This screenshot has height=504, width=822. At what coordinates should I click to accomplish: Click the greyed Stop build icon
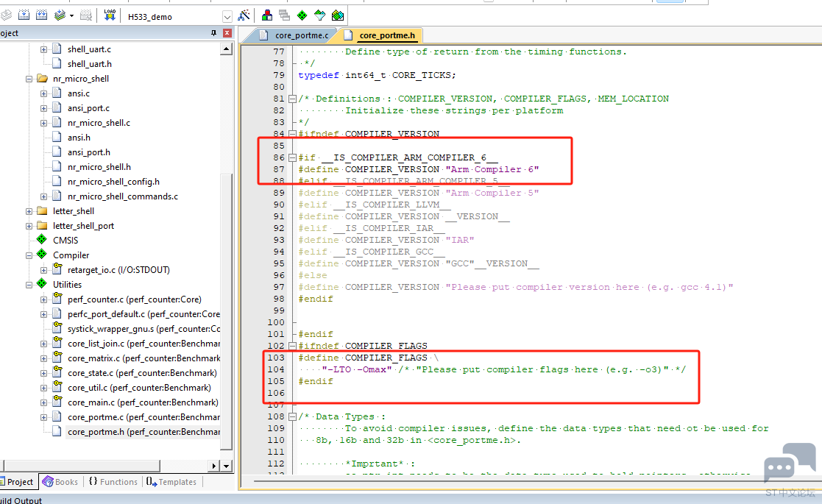86,15
